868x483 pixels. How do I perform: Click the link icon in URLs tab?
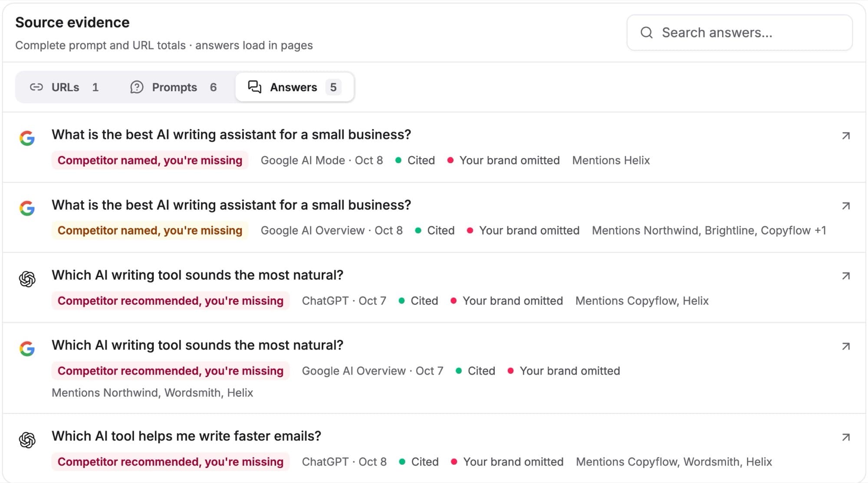(x=36, y=87)
